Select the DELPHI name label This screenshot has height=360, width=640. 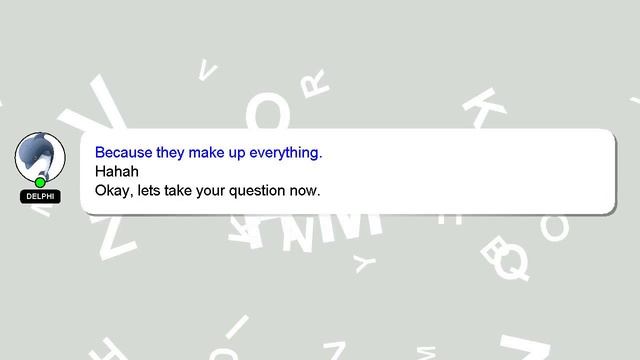40,196
